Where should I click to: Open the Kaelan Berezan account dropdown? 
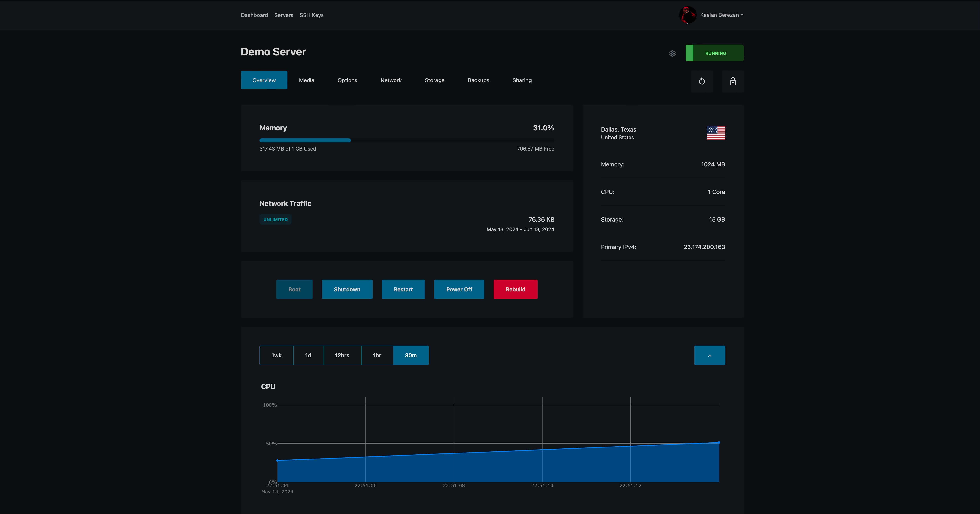pyautogui.click(x=722, y=15)
